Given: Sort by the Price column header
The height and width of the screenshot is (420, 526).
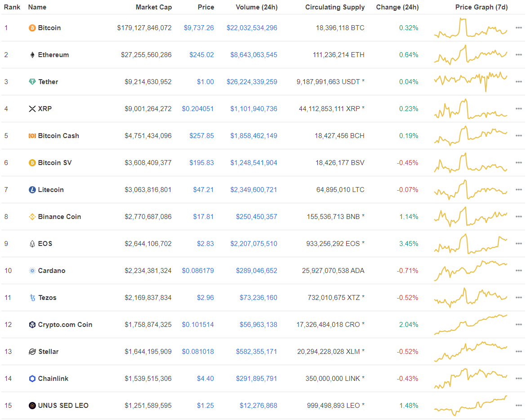Looking at the screenshot, I should coord(206,7).
